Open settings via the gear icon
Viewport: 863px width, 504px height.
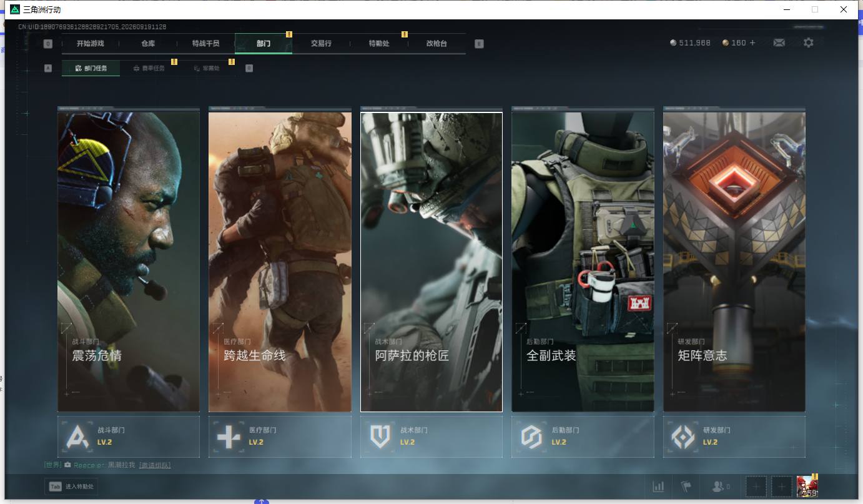pyautogui.click(x=809, y=43)
